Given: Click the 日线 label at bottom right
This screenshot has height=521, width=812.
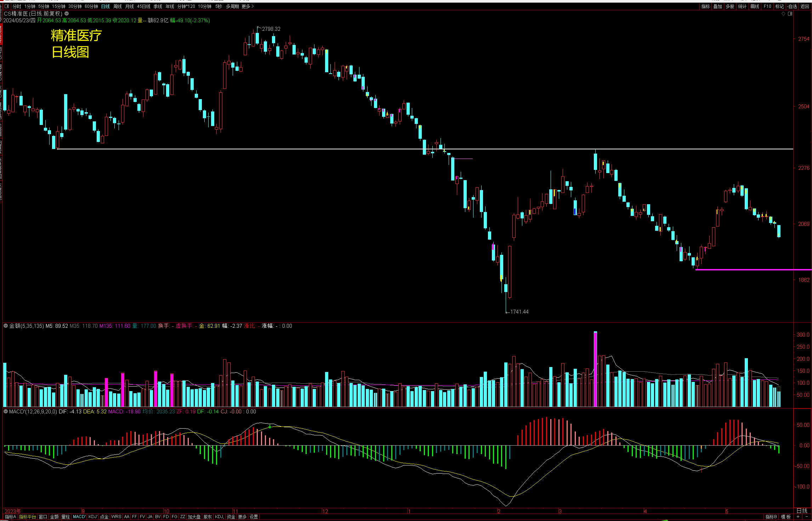Looking at the screenshot, I should [802, 511].
